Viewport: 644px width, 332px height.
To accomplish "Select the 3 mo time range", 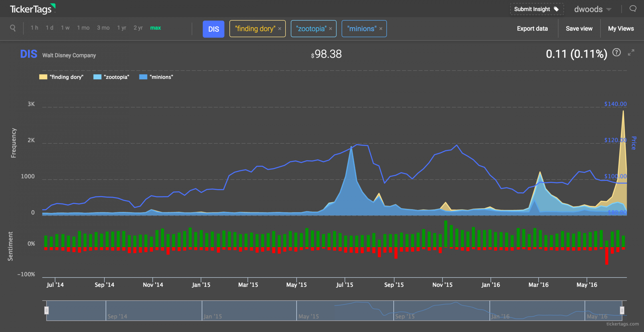I will pos(103,28).
